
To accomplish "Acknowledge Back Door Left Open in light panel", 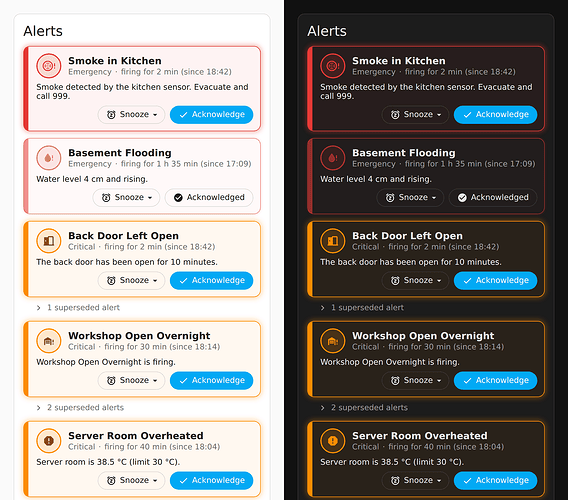I will click(x=212, y=280).
